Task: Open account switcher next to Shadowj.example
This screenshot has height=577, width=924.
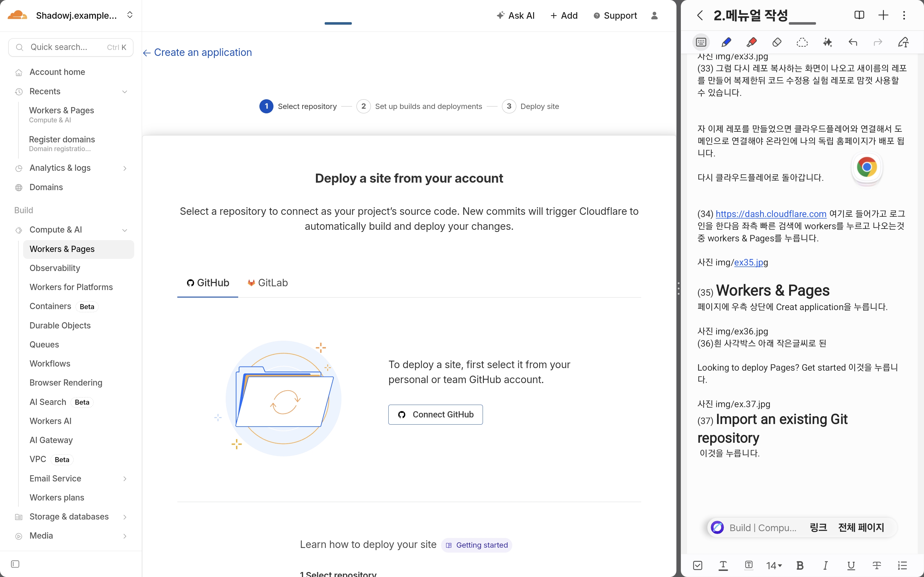Action: pos(130,15)
